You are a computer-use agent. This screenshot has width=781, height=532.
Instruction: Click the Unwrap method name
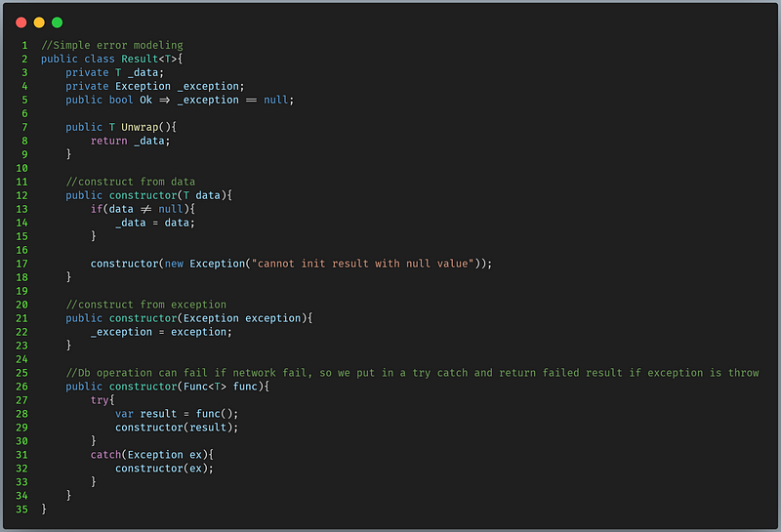coord(140,127)
